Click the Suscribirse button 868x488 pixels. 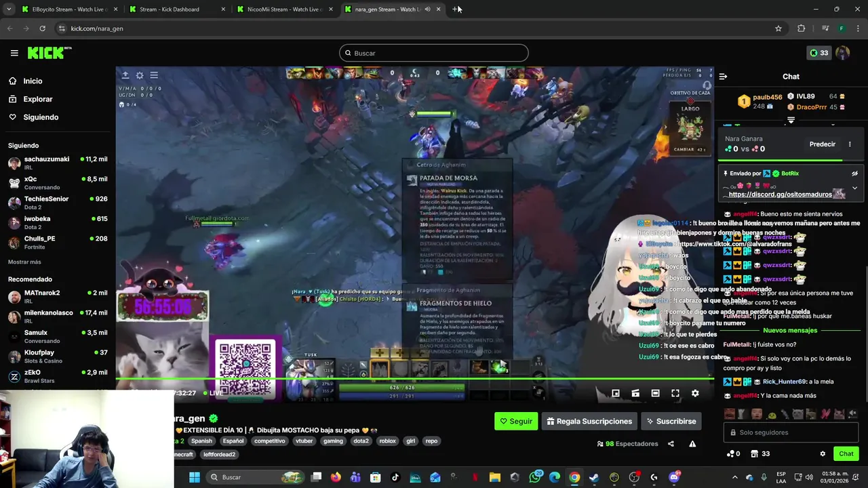tap(670, 422)
